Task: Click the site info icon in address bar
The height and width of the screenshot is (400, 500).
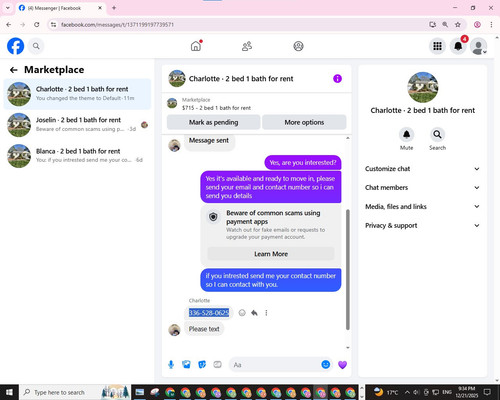Action: pyautogui.click(x=53, y=24)
